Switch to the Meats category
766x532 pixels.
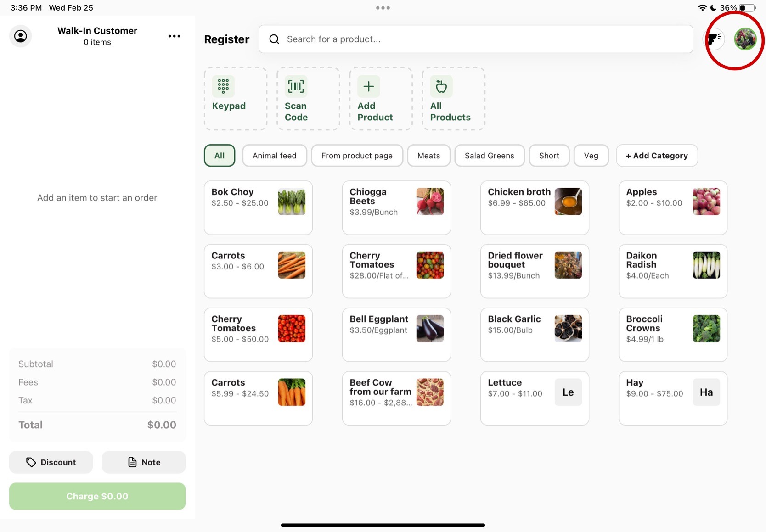(428, 156)
